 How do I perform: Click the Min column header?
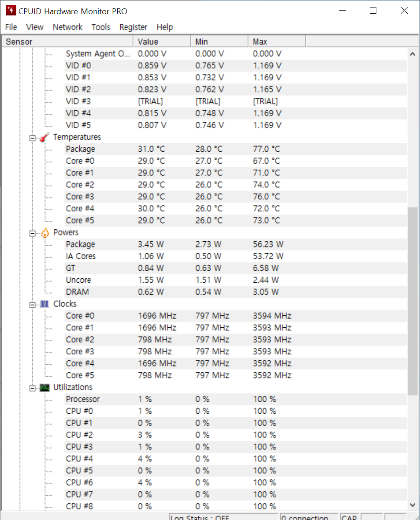click(219, 41)
